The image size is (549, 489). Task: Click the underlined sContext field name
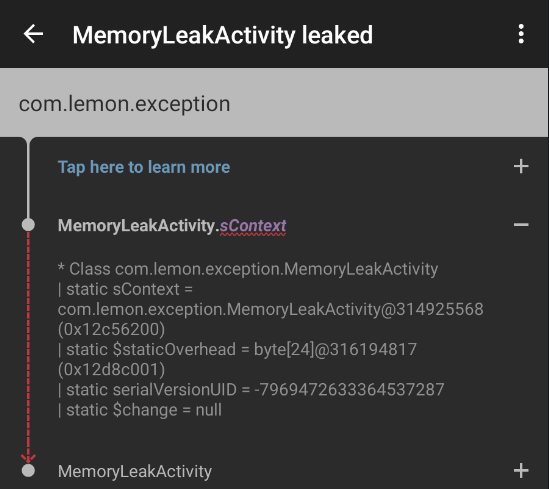click(253, 226)
